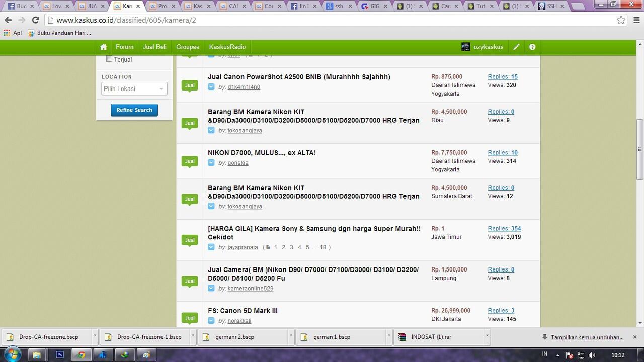Open Windows Explorer from taskbar

(37, 354)
